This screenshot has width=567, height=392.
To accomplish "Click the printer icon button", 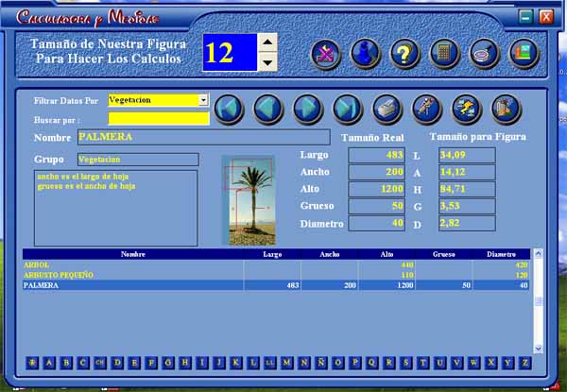I will 388,110.
